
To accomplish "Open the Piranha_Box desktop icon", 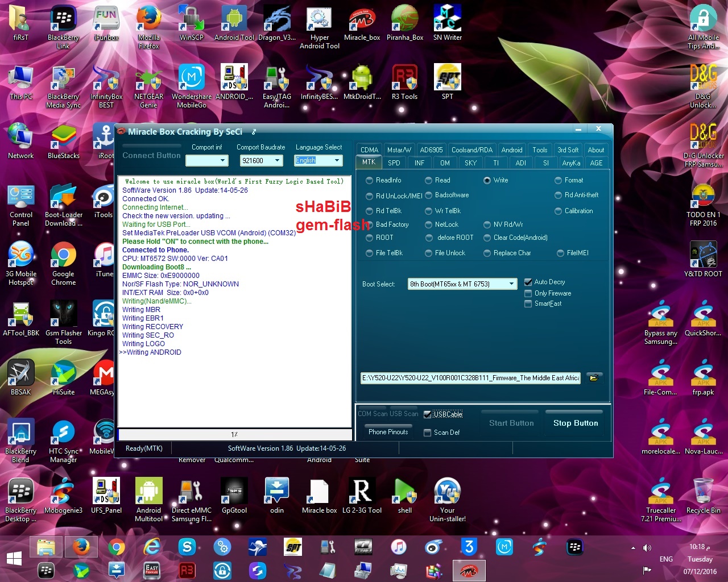I will tap(405, 23).
